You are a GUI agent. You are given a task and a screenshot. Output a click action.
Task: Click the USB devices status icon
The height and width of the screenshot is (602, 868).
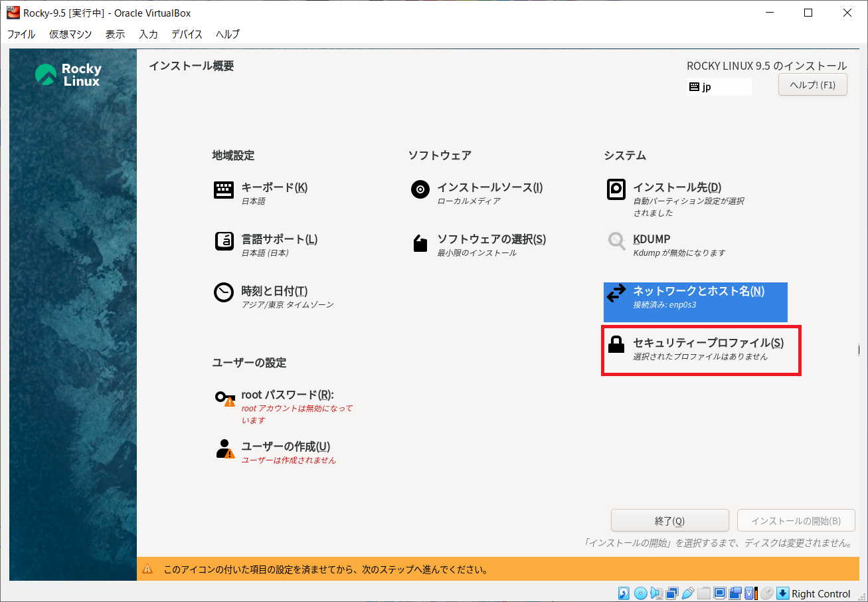coord(688,593)
